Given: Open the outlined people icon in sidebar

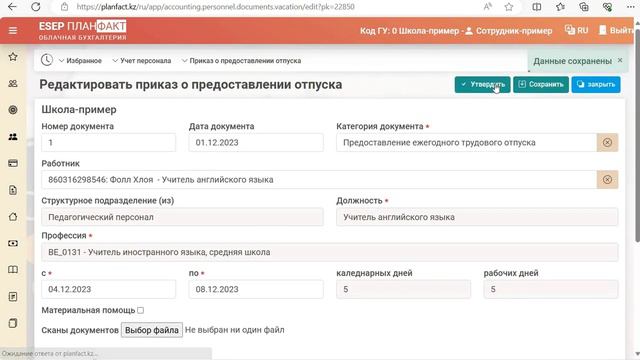Looking at the screenshot, I should pyautogui.click(x=13, y=83).
